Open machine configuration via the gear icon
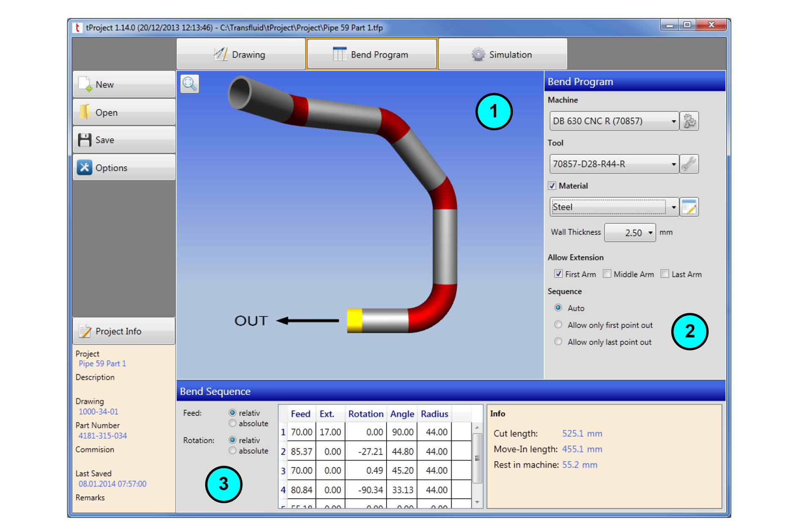 pyautogui.click(x=689, y=121)
